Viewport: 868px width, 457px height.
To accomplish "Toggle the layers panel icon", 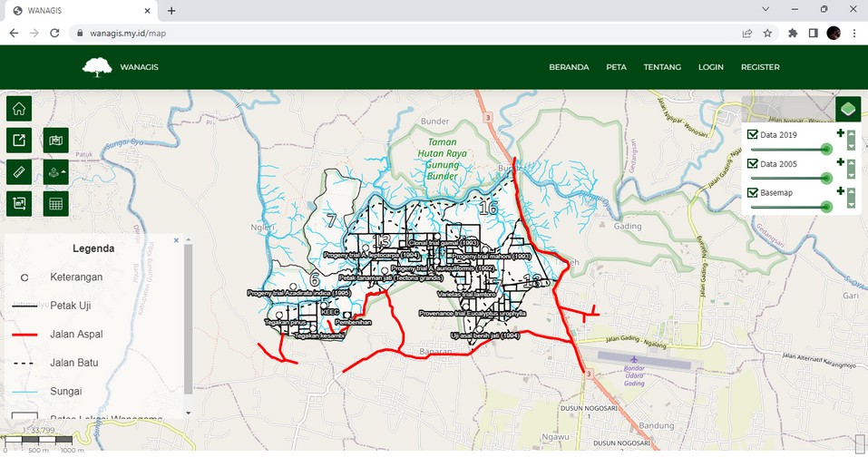I will [x=848, y=109].
